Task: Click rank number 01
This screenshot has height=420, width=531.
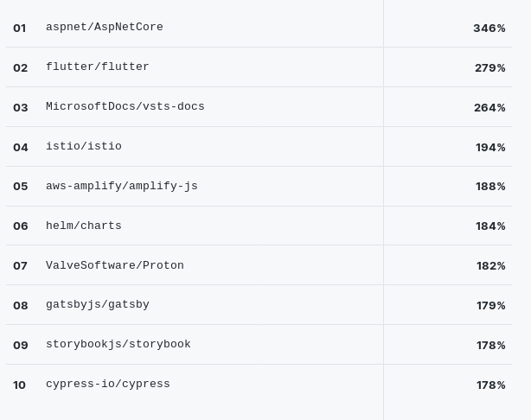Action: click(x=19, y=29)
